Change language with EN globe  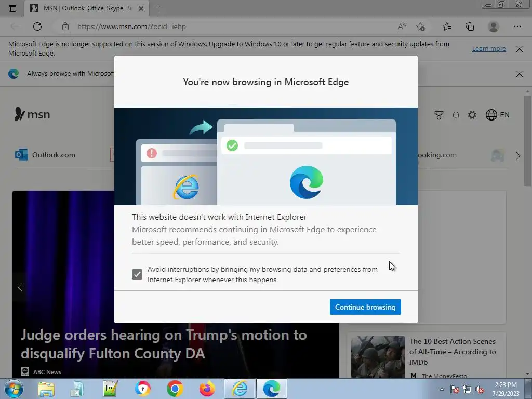(497, 115)
